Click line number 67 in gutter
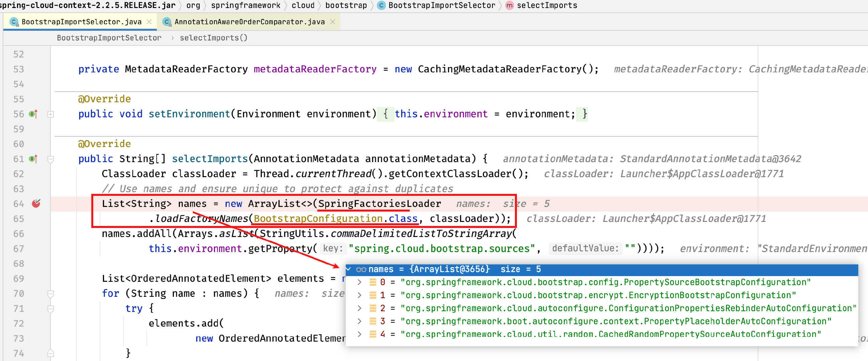The height and width of the screenshot is (361, 868). (18, 249)
